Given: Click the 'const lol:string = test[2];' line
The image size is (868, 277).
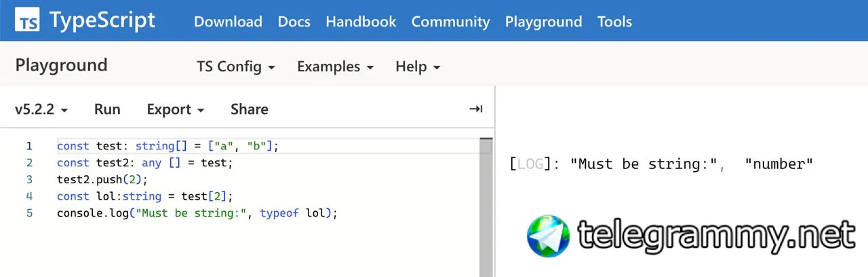Looking at the screenshot, I should click(x=144, y=196).
